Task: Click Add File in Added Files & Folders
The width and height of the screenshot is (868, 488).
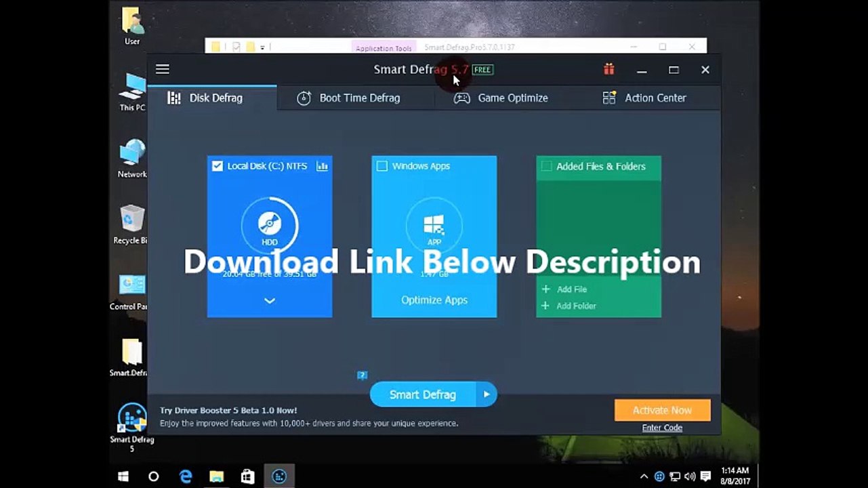Action: point(564,289)
